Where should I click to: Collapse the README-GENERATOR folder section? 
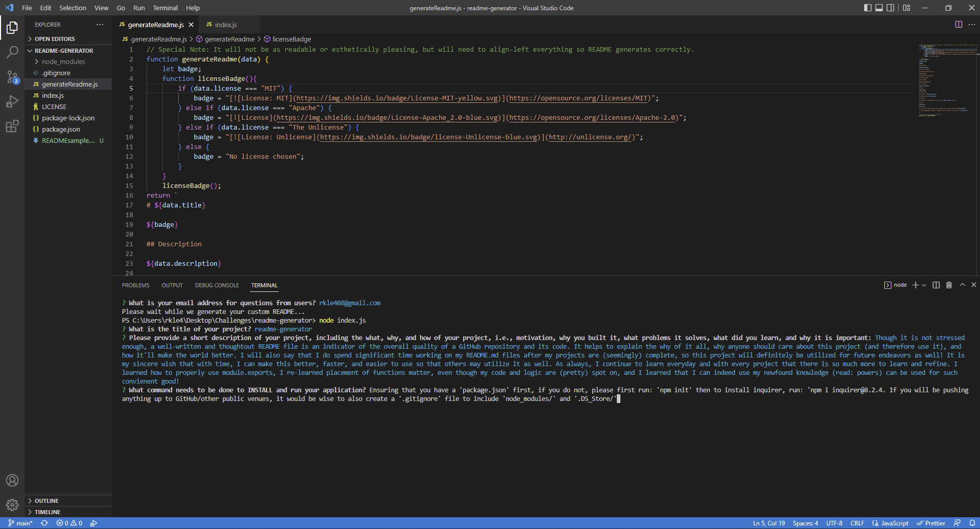pos(68,51)
